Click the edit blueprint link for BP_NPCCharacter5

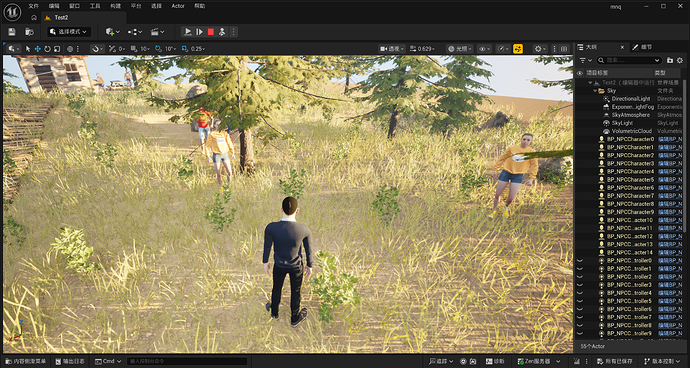pyautogui.click(x=670, y=180)
